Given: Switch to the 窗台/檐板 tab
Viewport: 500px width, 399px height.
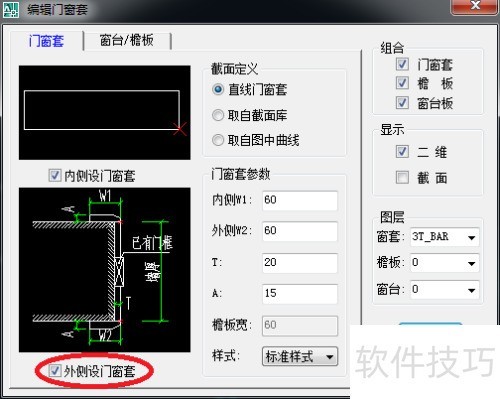Looking at the screenshot, I should pos(127,41).
